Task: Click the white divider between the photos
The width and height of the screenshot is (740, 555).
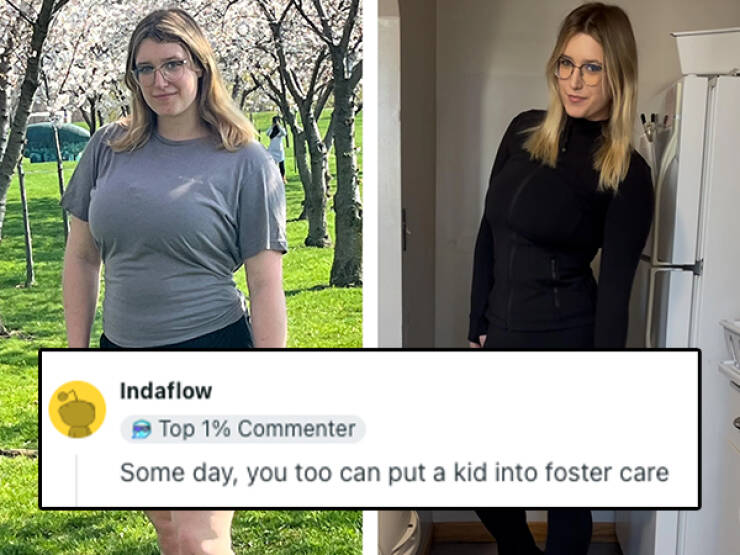Action: pos(370,175)
